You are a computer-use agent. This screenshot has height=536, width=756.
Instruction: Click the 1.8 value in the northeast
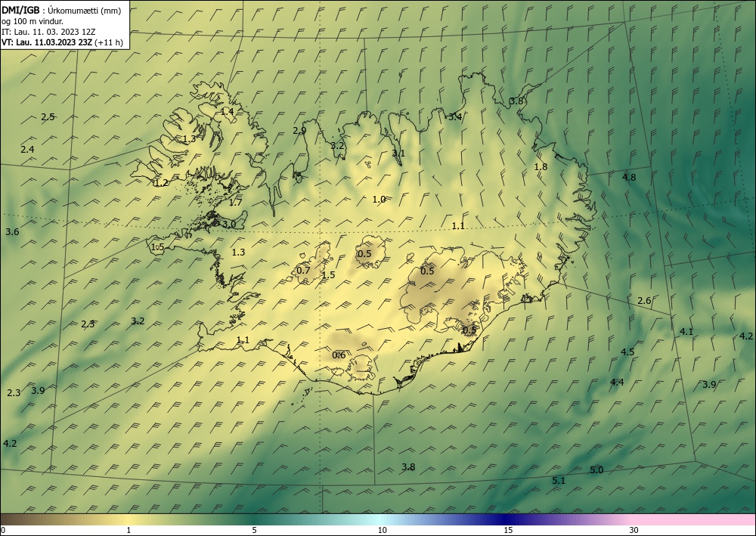coord(541,167)
